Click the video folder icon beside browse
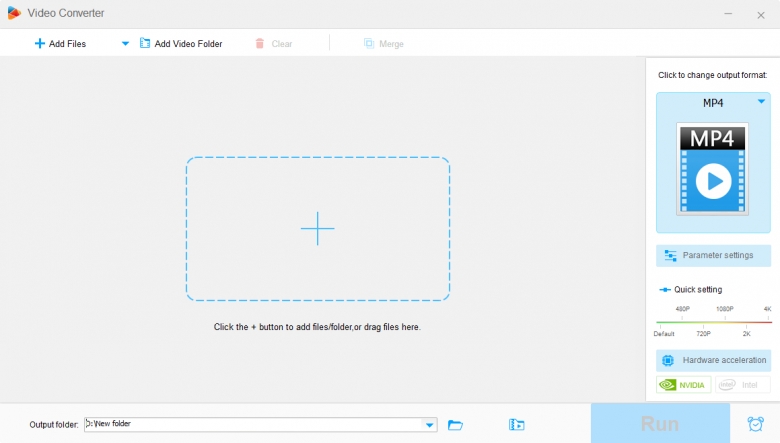Screen dimensions: 780x443 coord(516,425)
